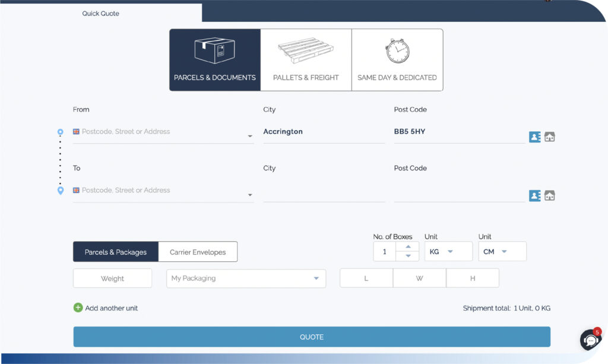Click the Weight input field
608x364 pixels.
112,278
